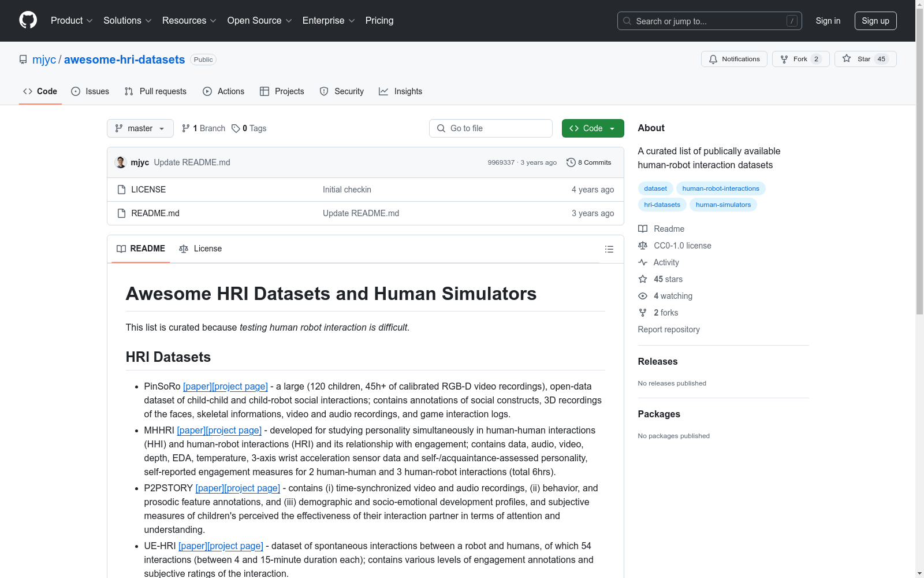This screenshot has width=924, height=578.
Task: Click the LICENSE file icon
Action: tap(121, 190)
